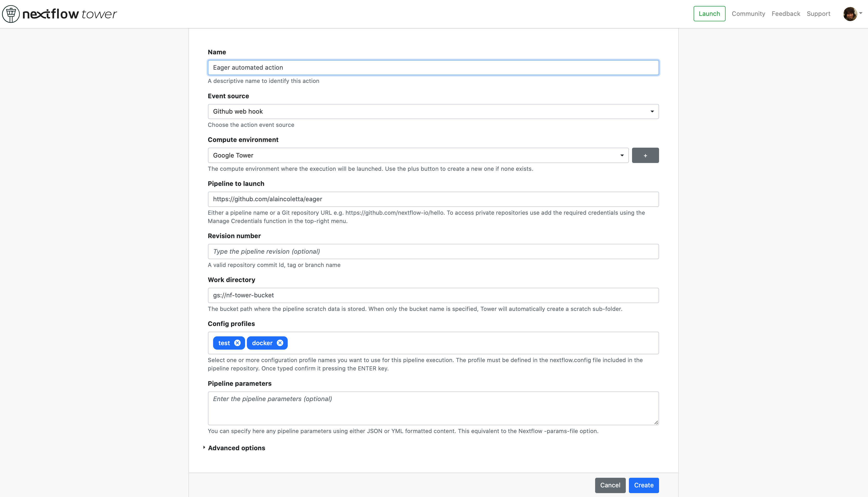The width and height of the screenshot is (868, 497).
Task: Focus the Name input field
Action: pos(433,68)
